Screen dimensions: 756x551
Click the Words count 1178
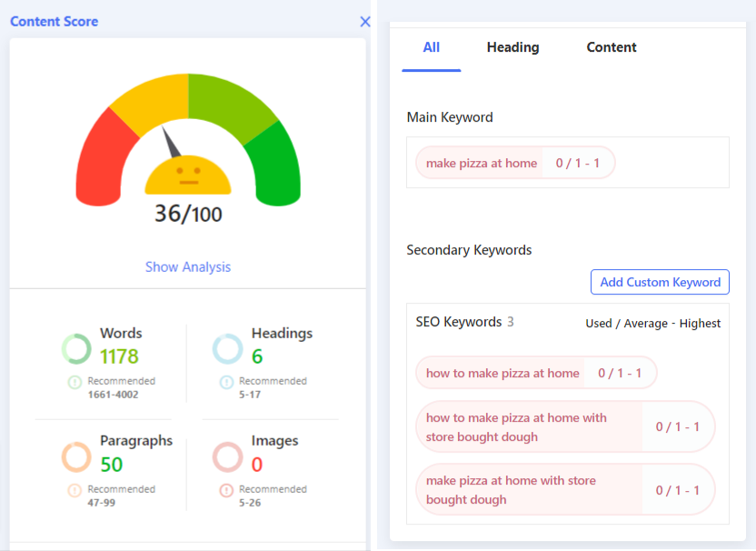[119, 356]
